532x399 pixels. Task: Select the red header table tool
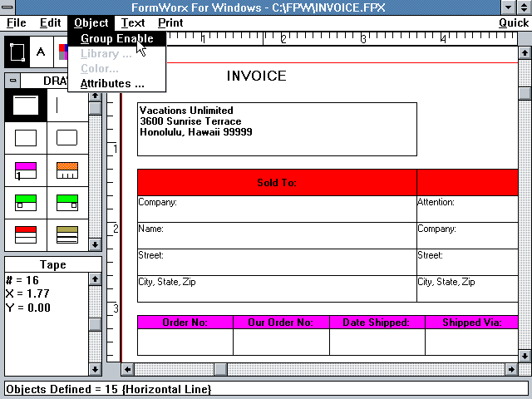click(x=26, y=234)
